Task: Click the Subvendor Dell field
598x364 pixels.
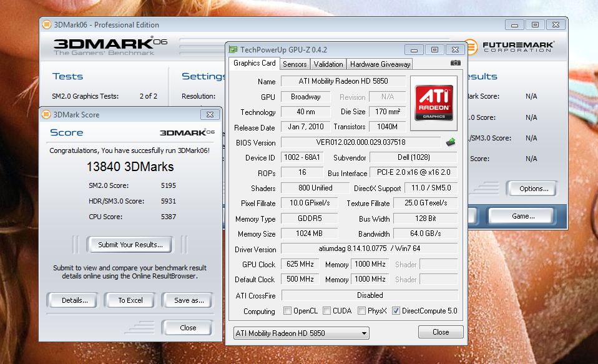Action: (413, 157)
